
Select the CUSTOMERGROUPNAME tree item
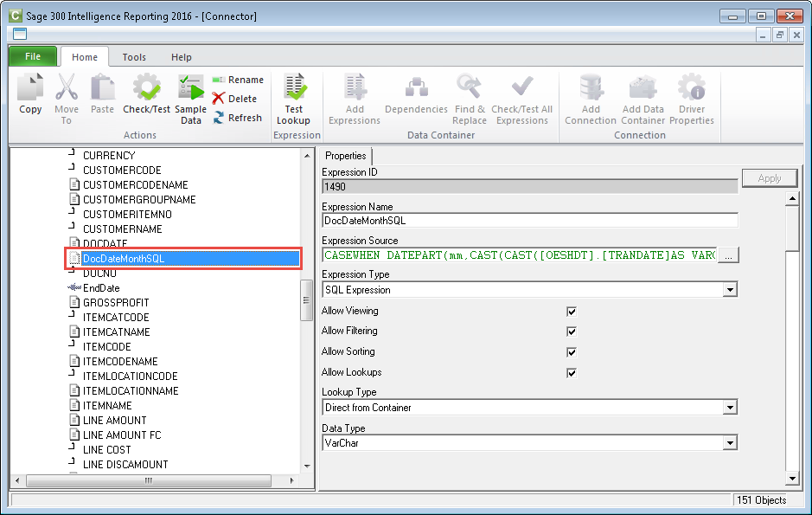pos(139,199)
